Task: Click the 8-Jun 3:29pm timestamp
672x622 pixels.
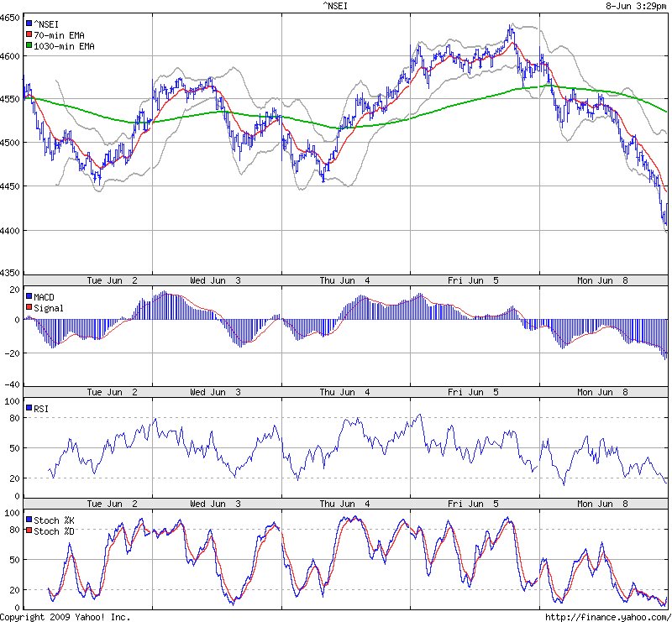Action: [x=636, y=6]
